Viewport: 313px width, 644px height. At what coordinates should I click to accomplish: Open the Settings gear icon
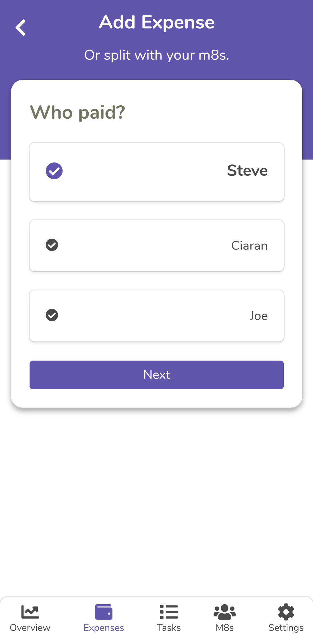[286, 612]
